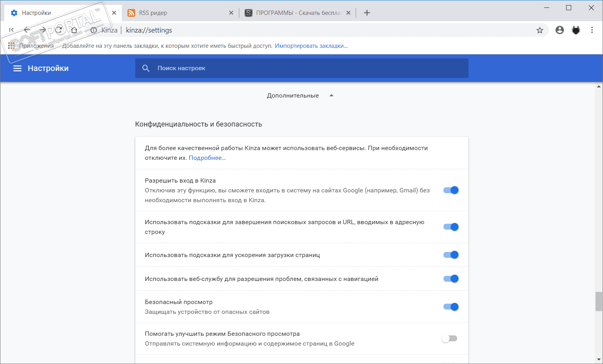Click the Поиск настроек search field
The image size is (603, 364).
[x=302, y=68]
